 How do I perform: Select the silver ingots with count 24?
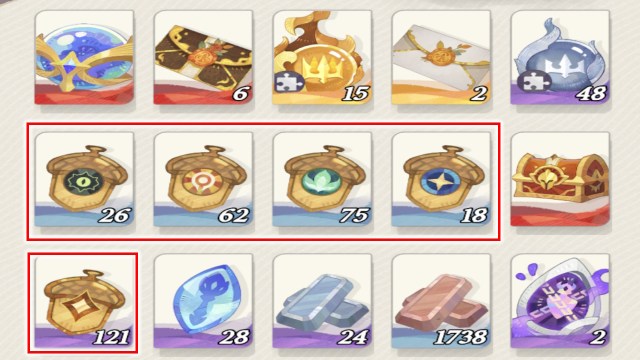(322, 302)
